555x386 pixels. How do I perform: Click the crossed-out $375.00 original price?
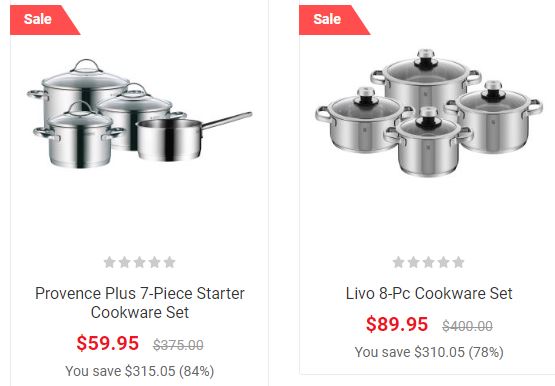(178, 345)
